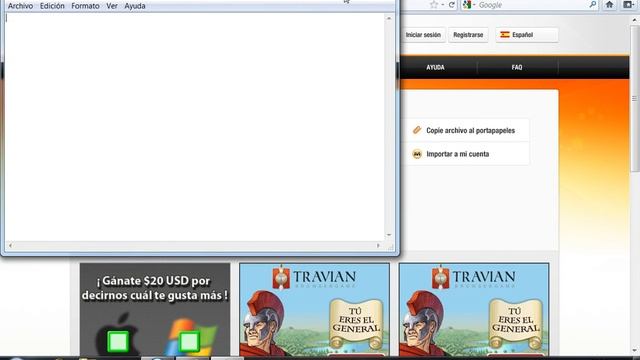Open the FAQ tab on the website

coord(517,68)
